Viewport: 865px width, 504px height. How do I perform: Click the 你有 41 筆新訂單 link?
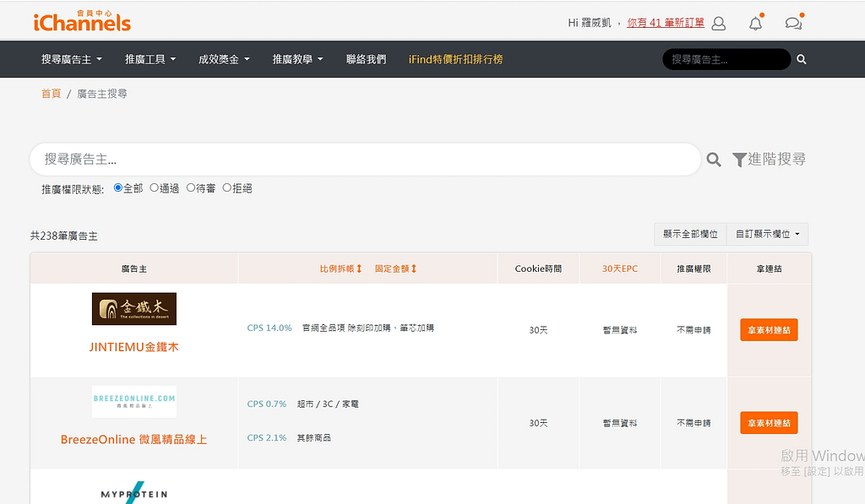(666, 23)
